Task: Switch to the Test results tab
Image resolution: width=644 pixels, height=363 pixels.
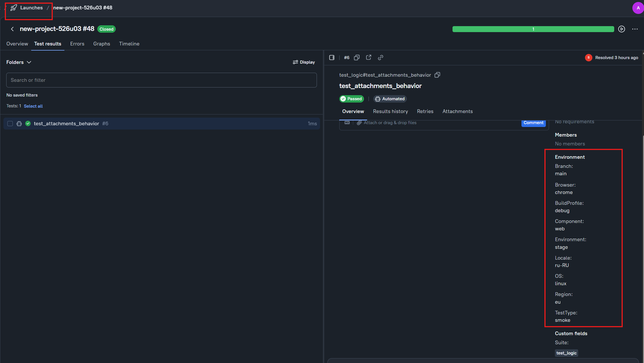Action: [48, 44]
